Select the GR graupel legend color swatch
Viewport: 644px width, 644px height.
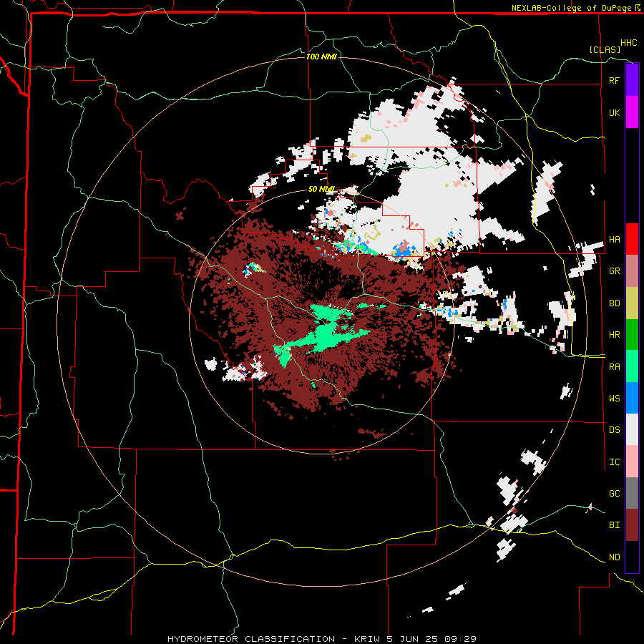tap(632, 270)
